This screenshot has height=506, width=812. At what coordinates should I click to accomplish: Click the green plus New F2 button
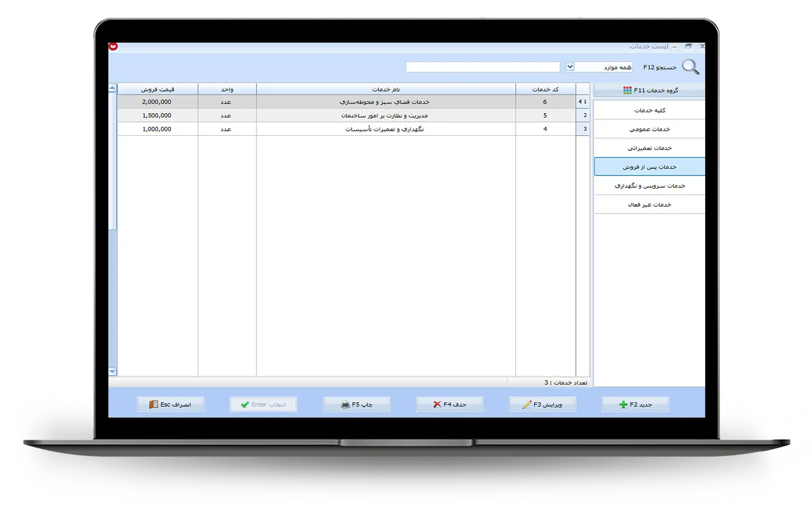pyautogui.click(x=635, y=404)
